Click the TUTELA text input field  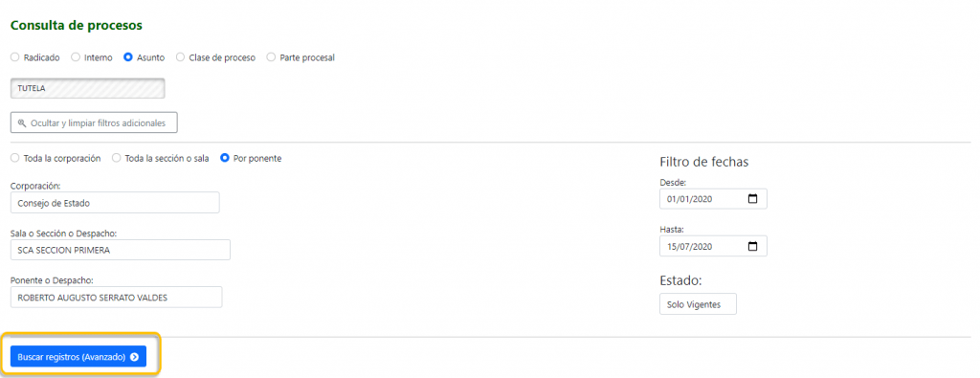[87, 89]
